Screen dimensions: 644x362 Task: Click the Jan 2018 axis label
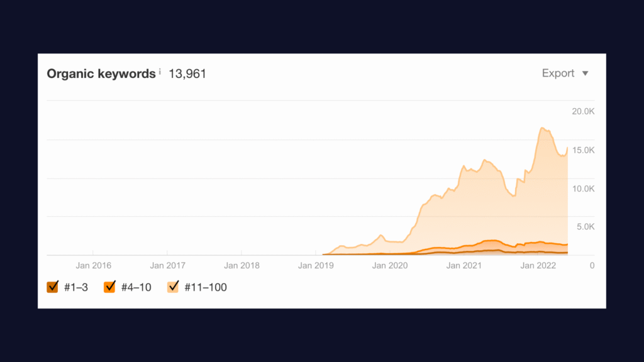click(x=241, y=266)
